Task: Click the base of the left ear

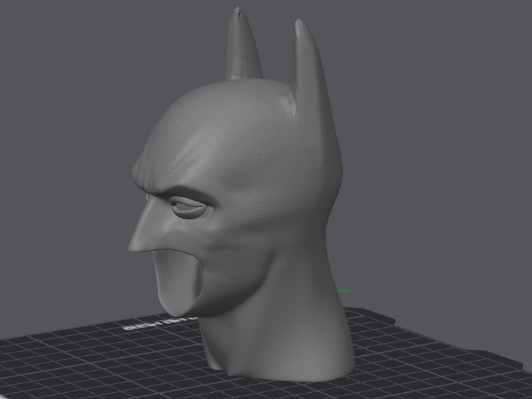Action: [243, 75]
